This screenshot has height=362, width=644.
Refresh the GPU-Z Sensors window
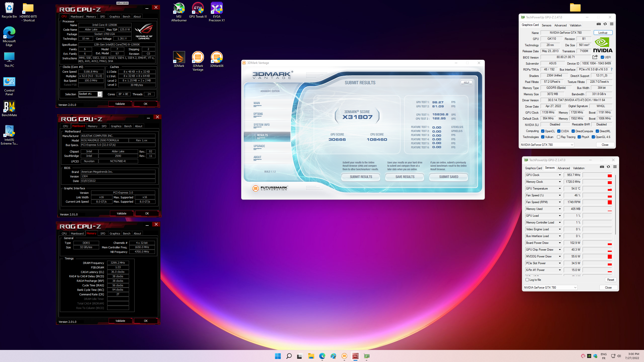click(x=608, y=167)
